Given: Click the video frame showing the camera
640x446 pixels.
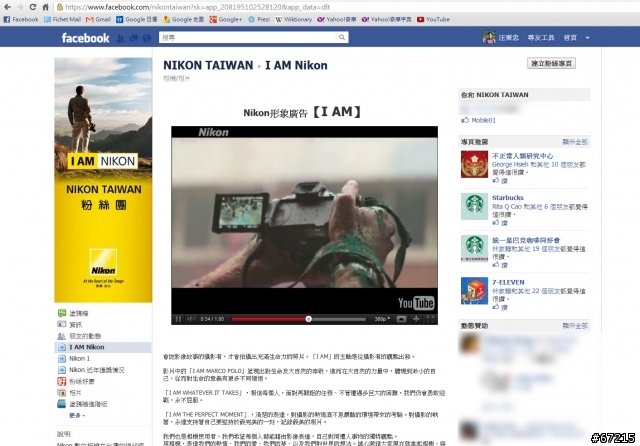Looking at the screenshot, I should point(304,213).
